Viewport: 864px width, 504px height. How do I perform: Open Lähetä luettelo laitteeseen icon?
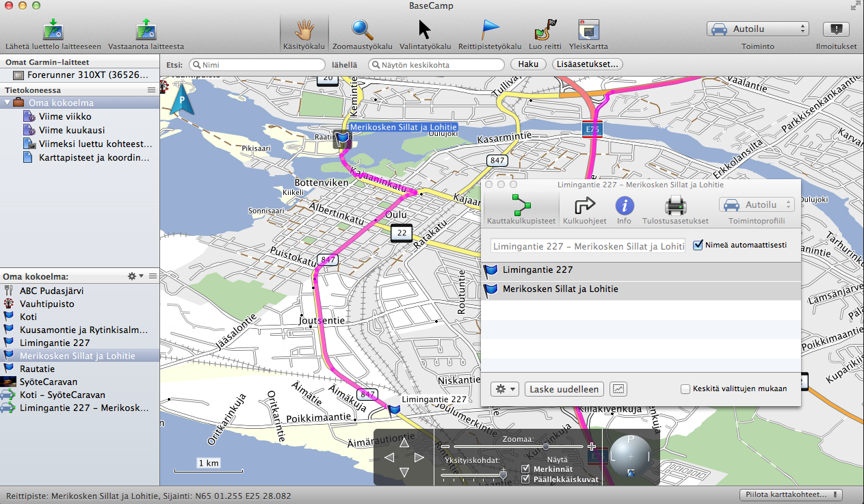pyautogui.click(x=53, y=30)
